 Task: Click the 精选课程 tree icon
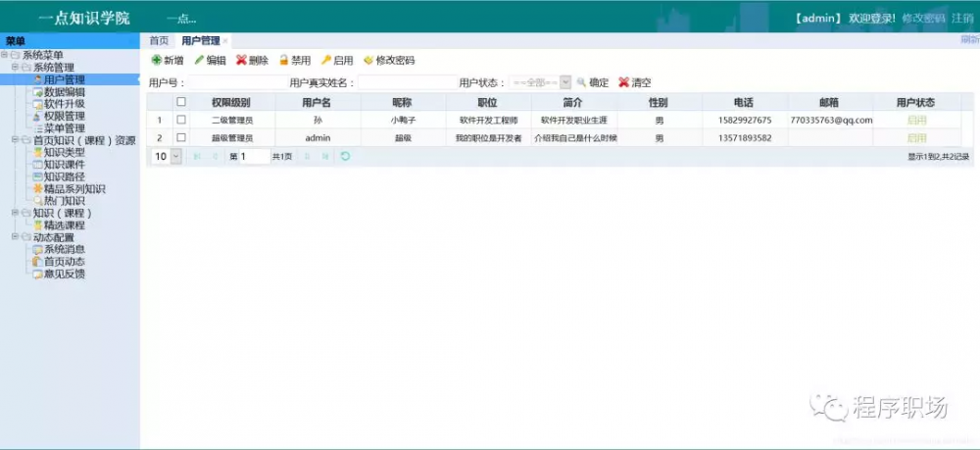(38, 225)
